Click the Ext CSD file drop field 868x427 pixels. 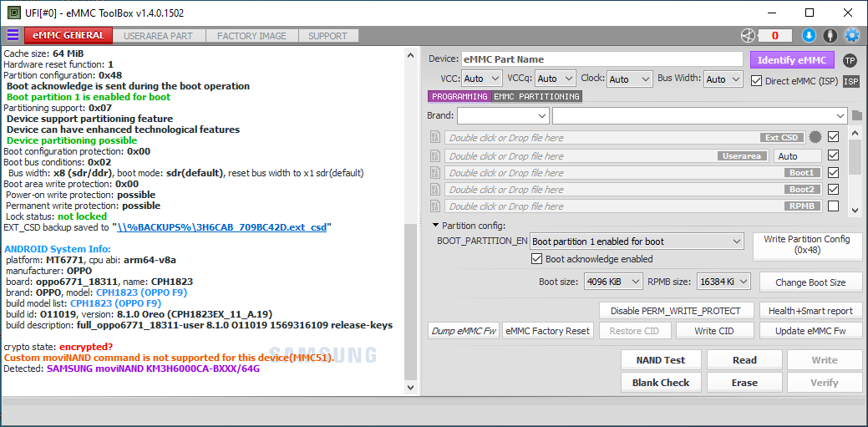click(x=626, y=137)
